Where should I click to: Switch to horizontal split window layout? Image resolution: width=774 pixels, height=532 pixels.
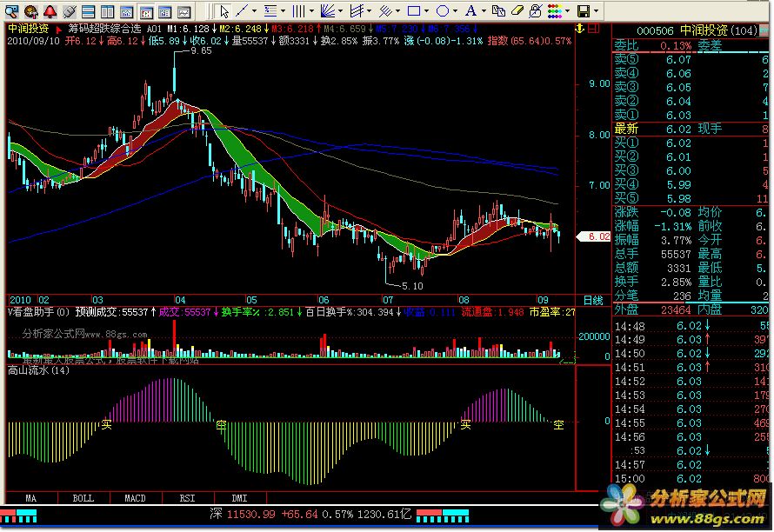point(89,10)
